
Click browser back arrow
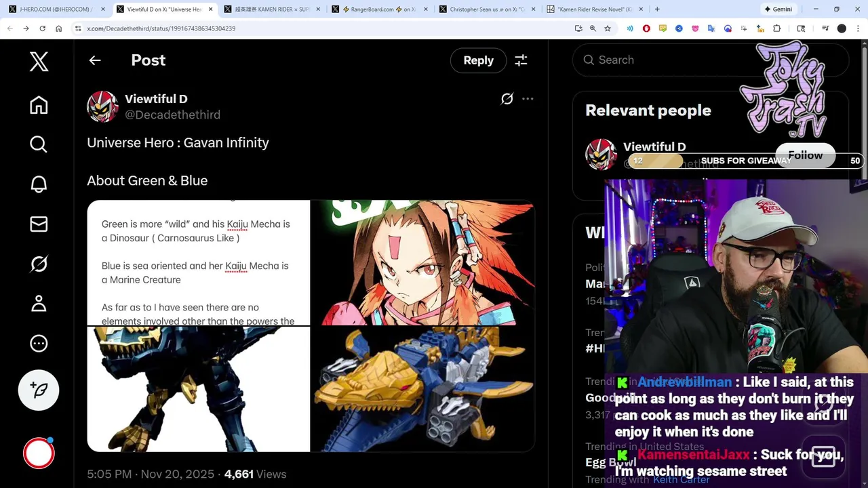(9, 28)
